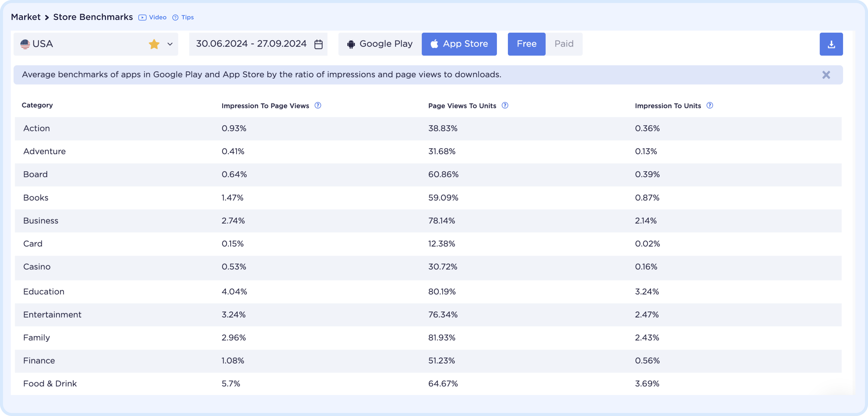Click help icon for Impression To Units
868x416 pixels.
(710, 105)
